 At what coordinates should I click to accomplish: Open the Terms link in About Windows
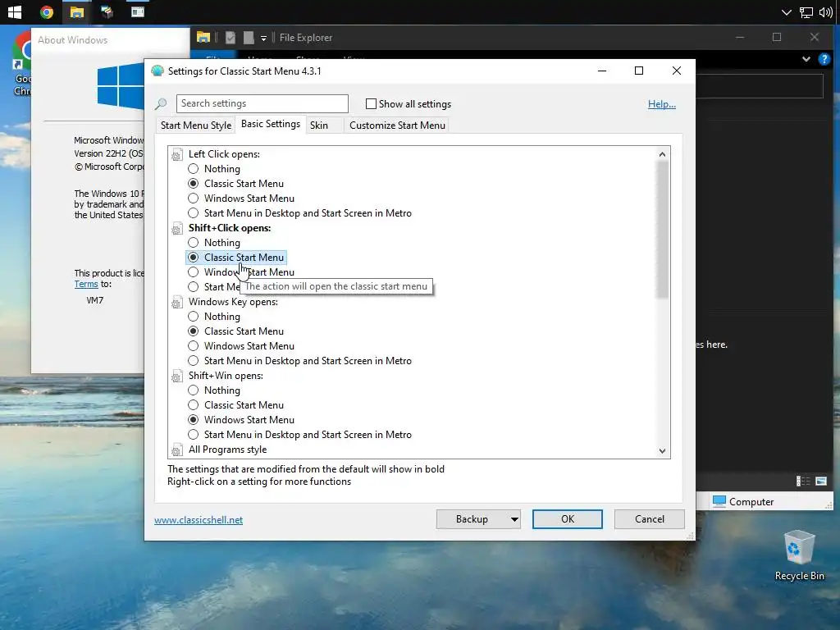pos(85,285)
